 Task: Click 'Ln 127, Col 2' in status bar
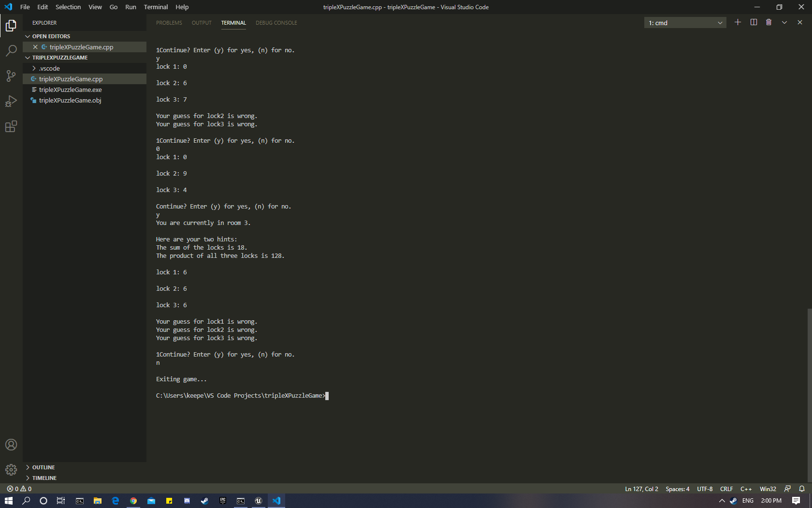[641, 489]
